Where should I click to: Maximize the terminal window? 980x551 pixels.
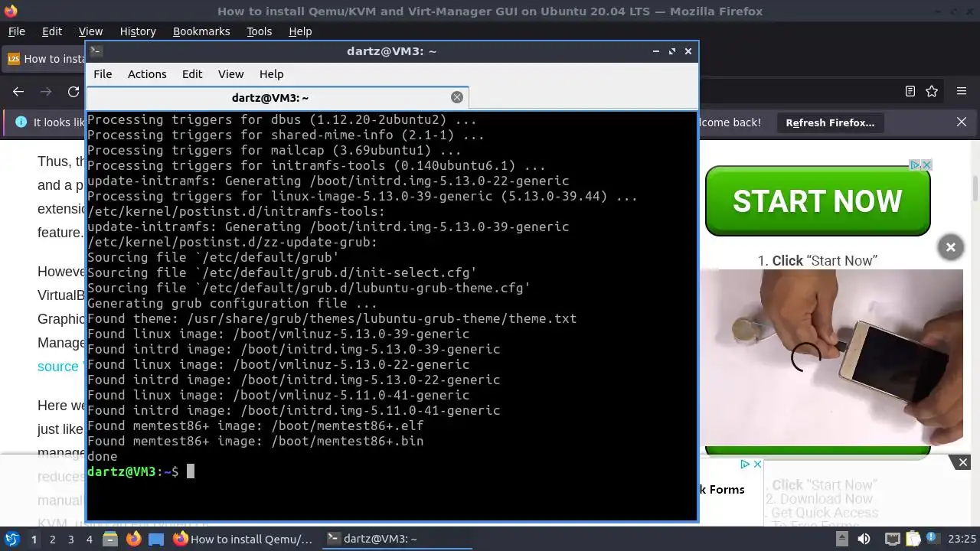(672, 51)
